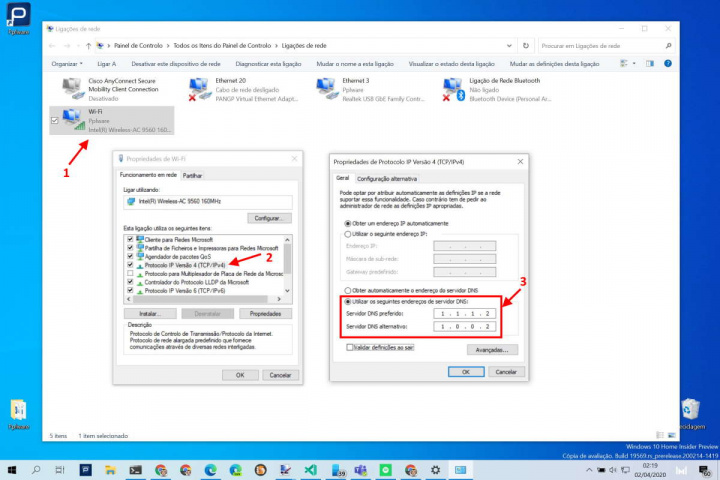720x480 pixels.
Task: Select Obter automaticamente o endereço do servidor DNS
Action: coord(348,290)
